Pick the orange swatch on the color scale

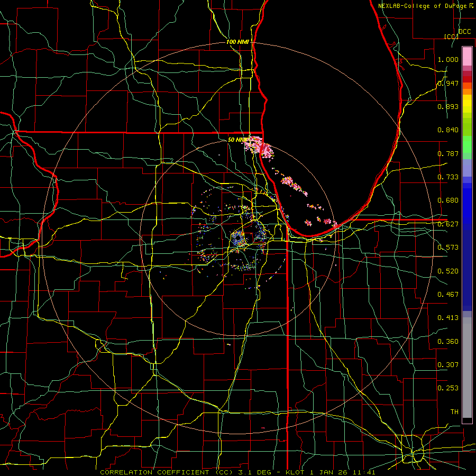(467, 91)
